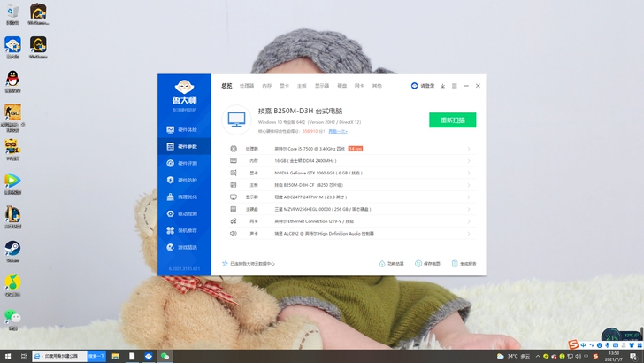Launch the Steam desktop shortcut

point(12,251)
